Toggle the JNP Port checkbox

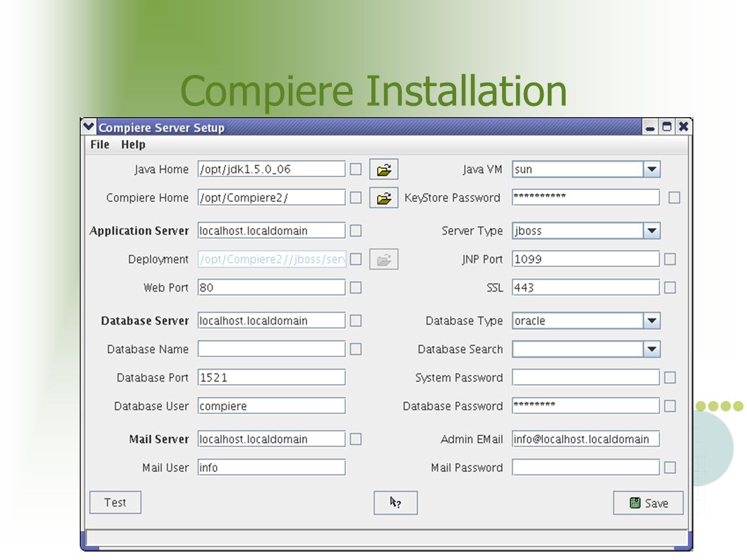pos(670,259)
